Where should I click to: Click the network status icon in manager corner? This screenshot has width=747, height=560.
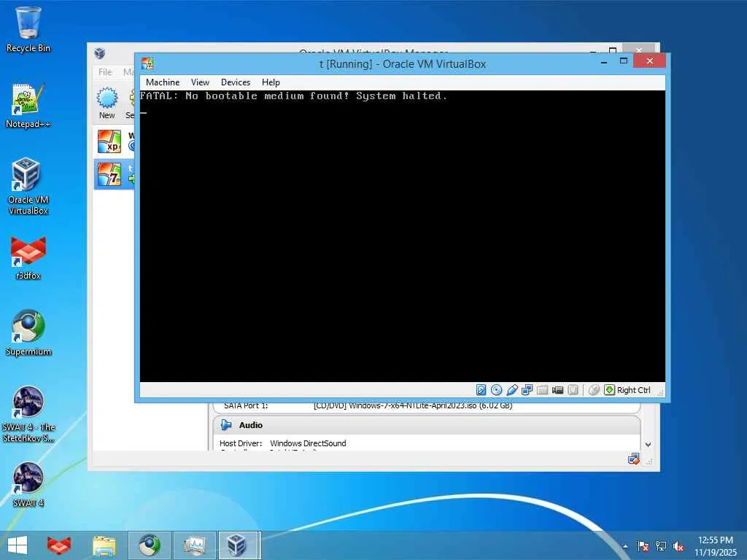[x=634, y=459]
